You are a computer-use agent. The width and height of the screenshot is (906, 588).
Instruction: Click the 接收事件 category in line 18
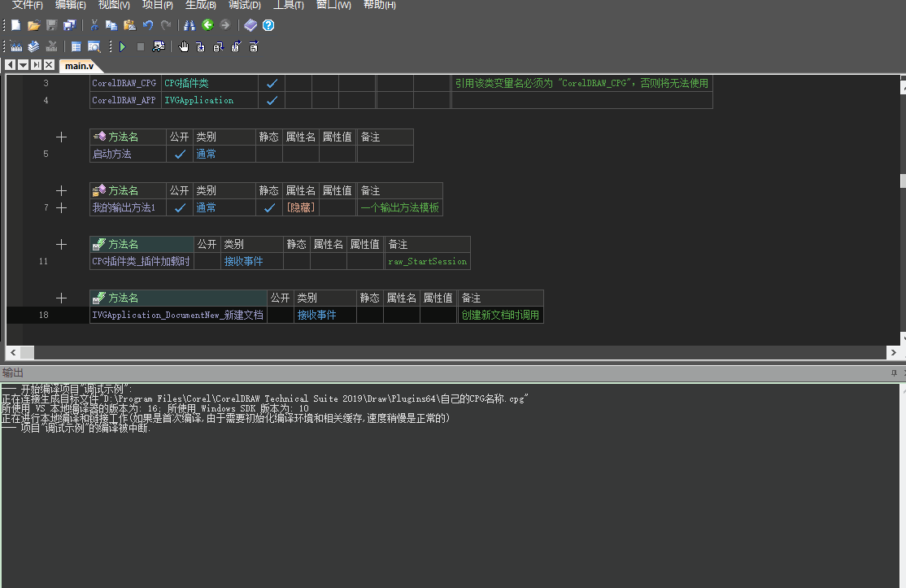tap(316, 315)
